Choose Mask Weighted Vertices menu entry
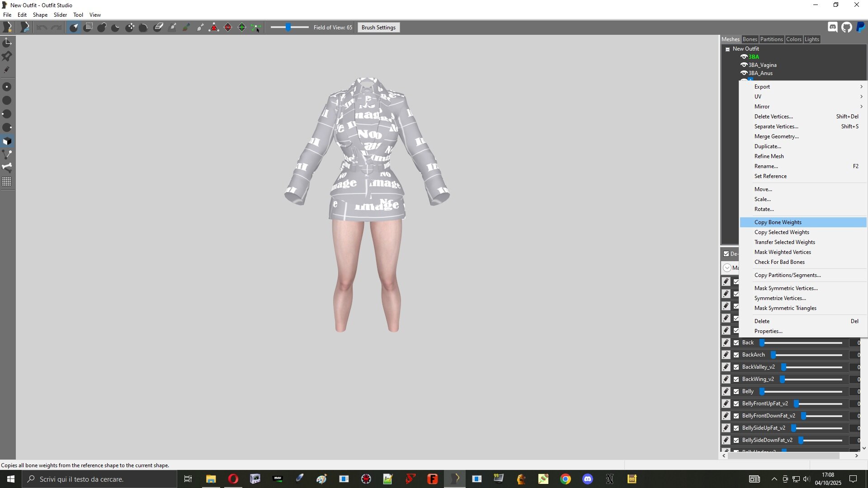Image resolution: width=868 pixels, height=488 pixels. click(803, 252)
